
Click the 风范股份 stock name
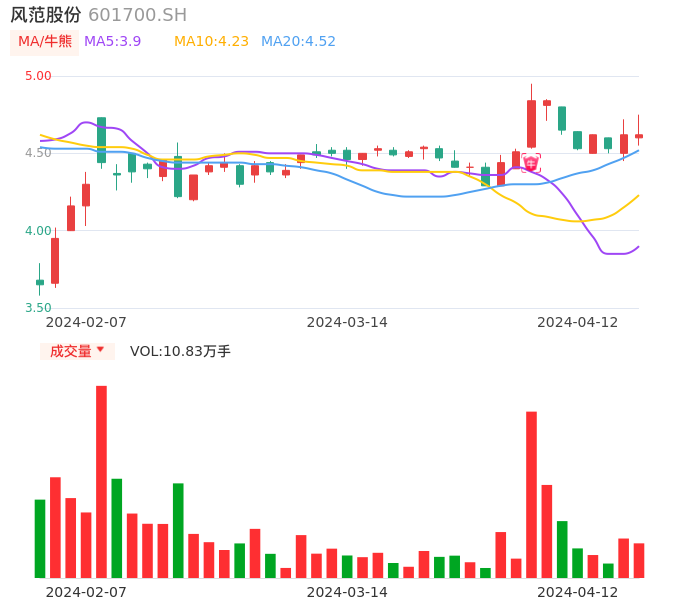[46, 15]
